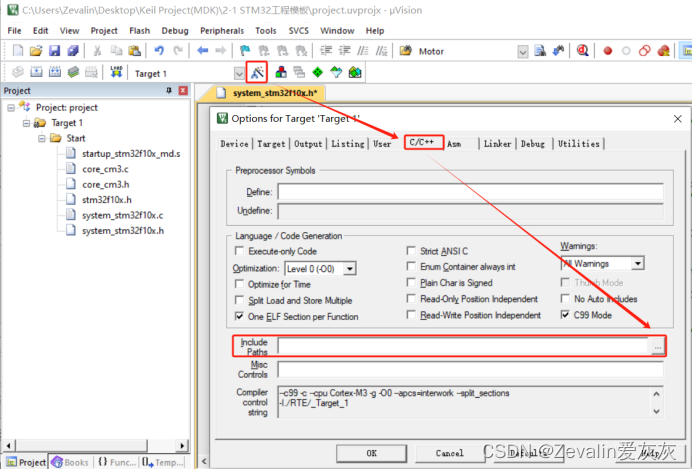Click the Cut scissors icon
Image resolution: width=692 pixels, height=470 pixels.
[97, 51]
